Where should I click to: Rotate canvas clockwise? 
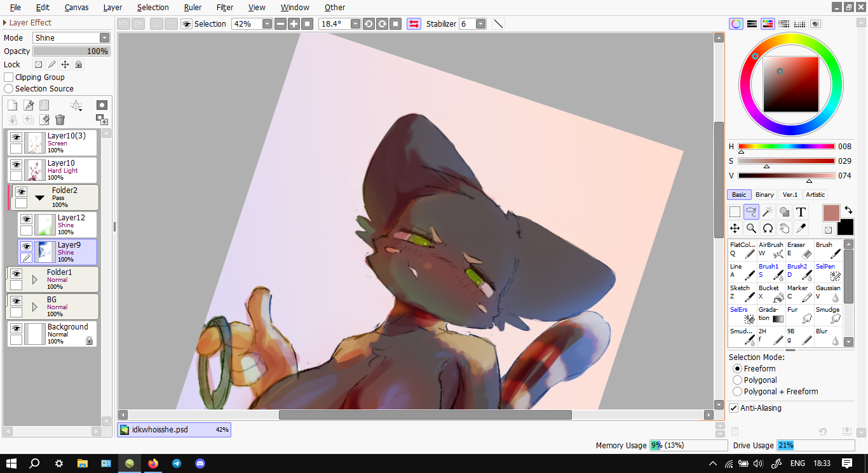tap(383, 23)
